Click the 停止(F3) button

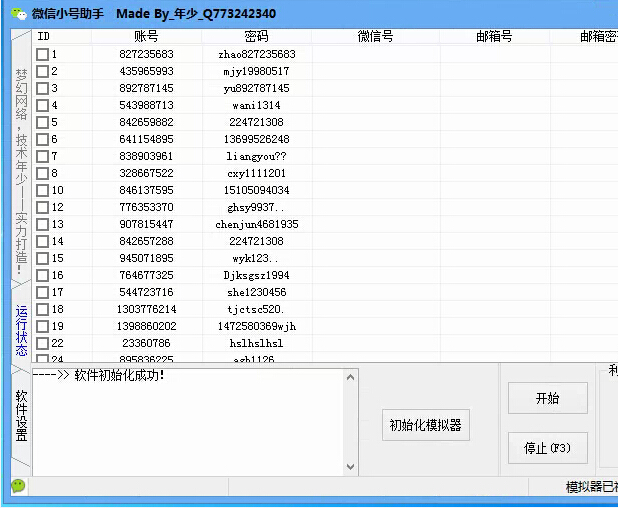click(547, 448)
